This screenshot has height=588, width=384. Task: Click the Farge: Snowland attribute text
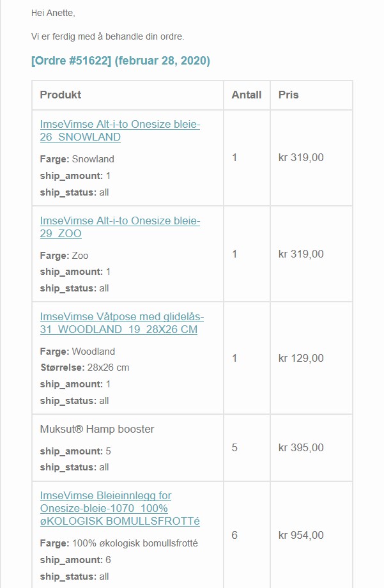77,159
